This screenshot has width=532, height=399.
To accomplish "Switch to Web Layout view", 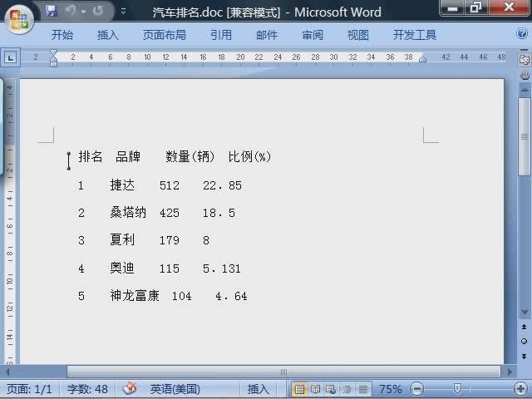I will 331,389.
